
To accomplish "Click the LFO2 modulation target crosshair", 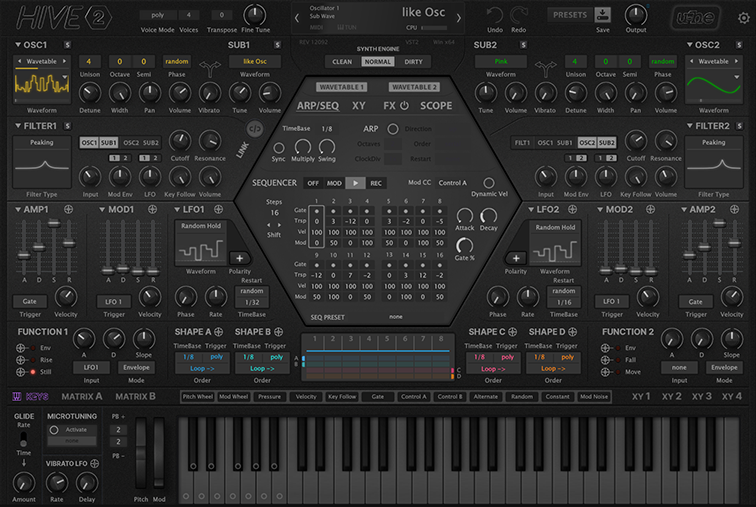I will coord(572,209).
